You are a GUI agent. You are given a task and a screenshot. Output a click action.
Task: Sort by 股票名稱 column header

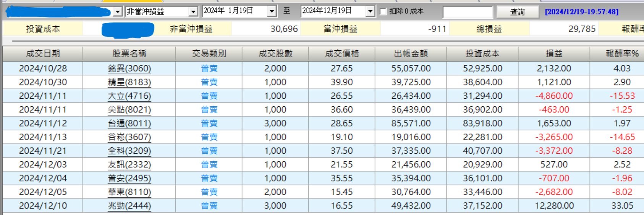(x=129, y=54)
